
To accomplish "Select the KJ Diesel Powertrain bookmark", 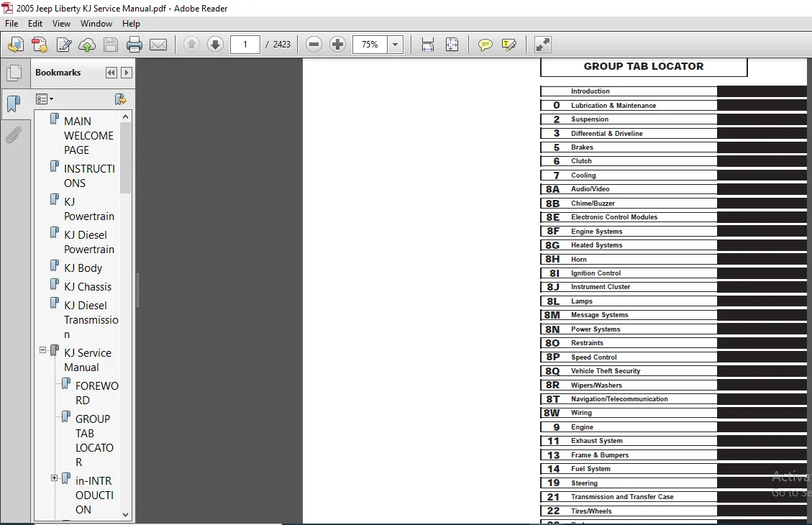I will click(x=89, y=242).
